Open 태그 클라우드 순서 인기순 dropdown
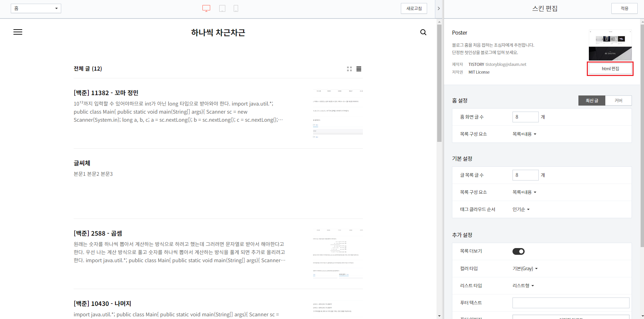Screen dimensions: 644x319 pos(521,209)
